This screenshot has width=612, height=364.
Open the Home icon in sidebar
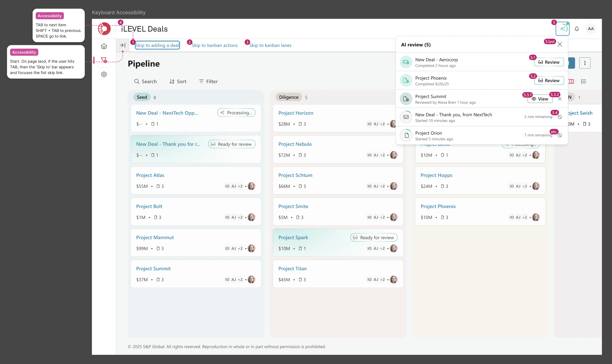point(104,46)
